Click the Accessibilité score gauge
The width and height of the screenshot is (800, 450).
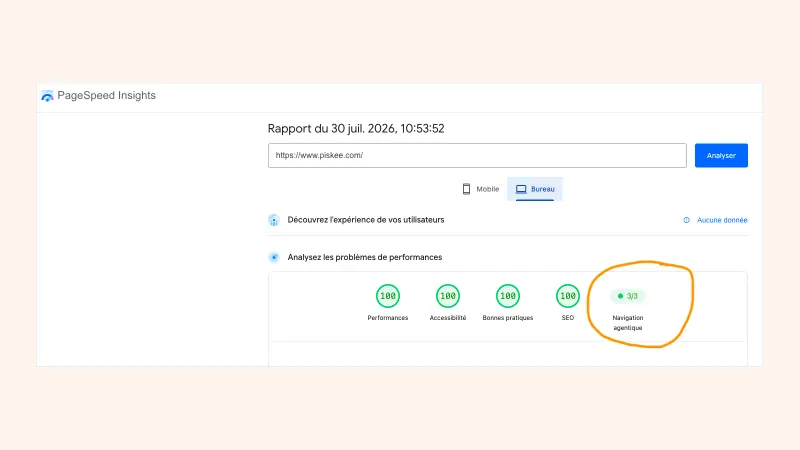tap(448, 296)
